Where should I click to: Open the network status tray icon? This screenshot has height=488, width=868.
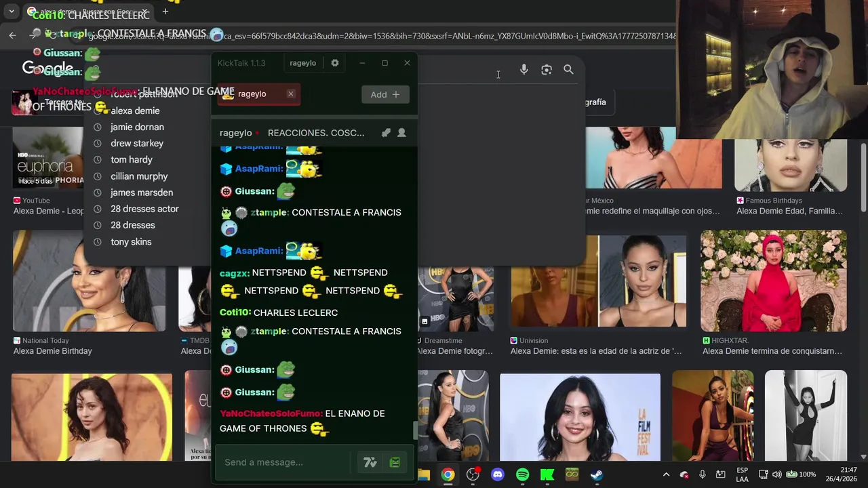point(763,474)
